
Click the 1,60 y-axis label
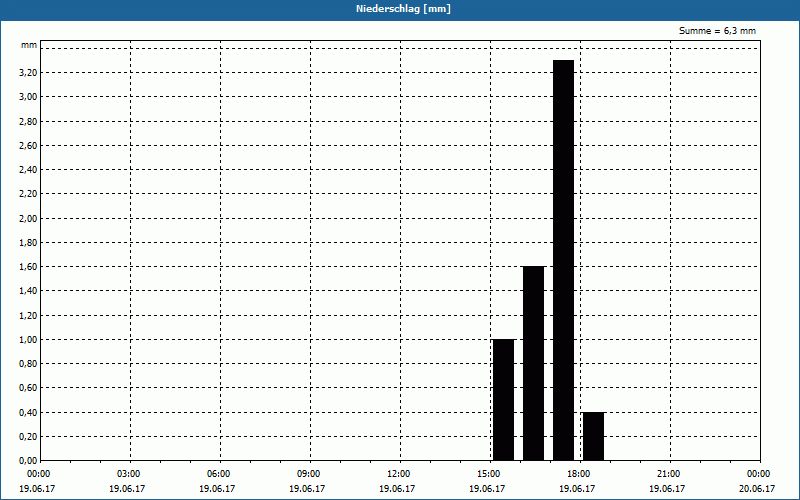click(x=28, y=267)
